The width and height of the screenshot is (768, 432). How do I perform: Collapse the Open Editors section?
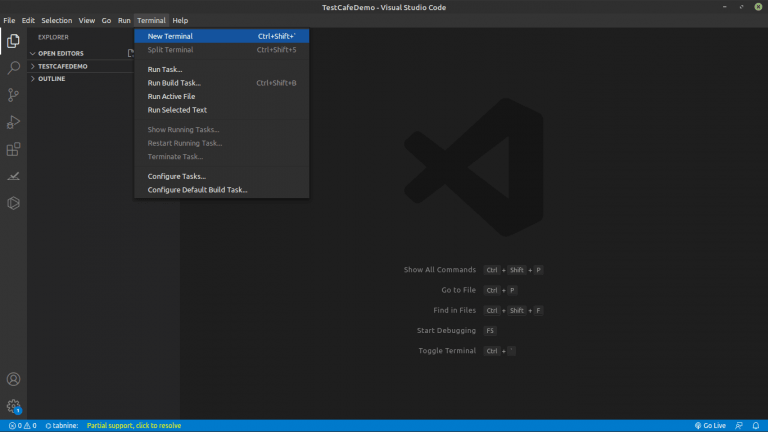pos(60,53)
